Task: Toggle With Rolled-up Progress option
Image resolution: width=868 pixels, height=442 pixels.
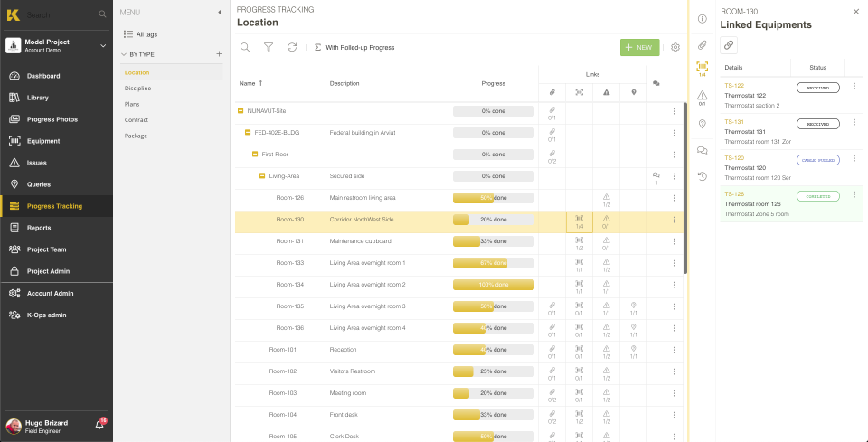Action: (x=354, y=47)
